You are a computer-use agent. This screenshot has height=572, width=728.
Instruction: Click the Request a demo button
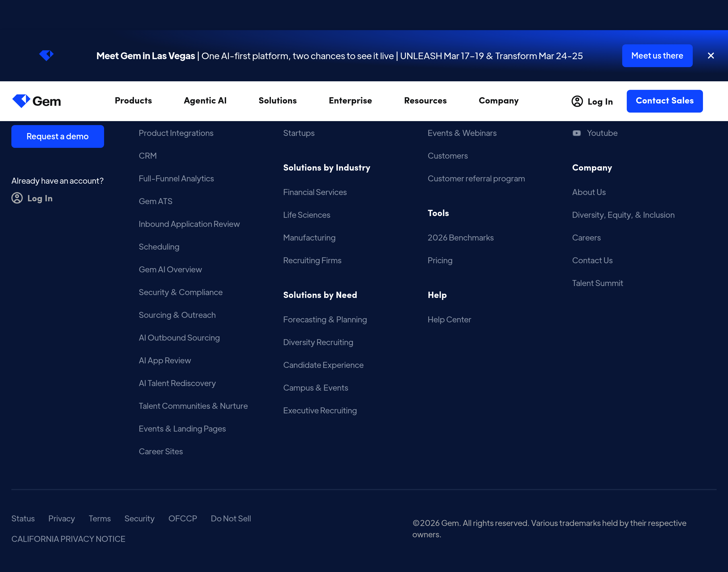pyautogui.click(x=58, y=136)
